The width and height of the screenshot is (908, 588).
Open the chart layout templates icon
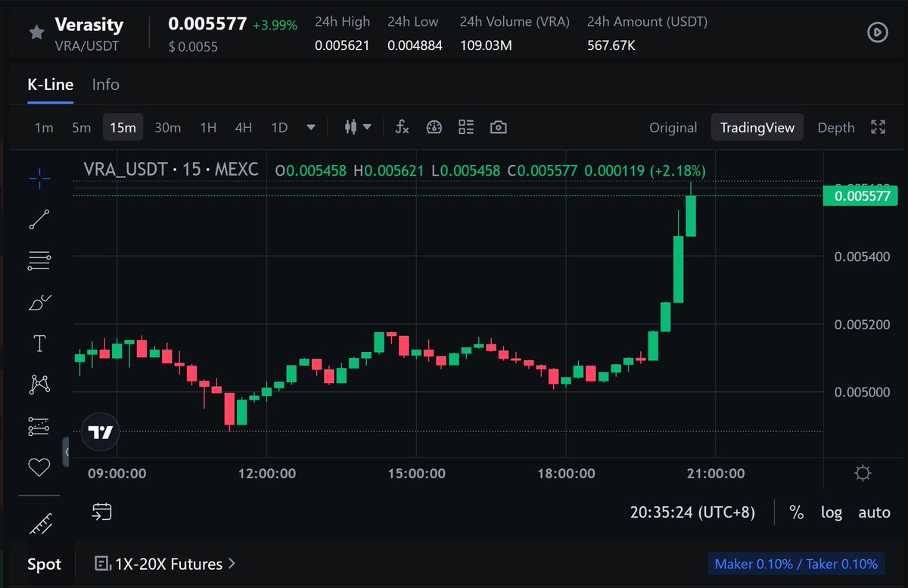click(466, 127)
